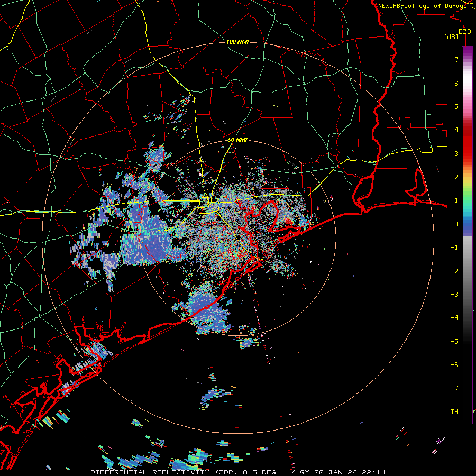The width and height of the screenshot is (476, 476).
Task: Click the -1 dB value on color scale
Action: pyautogui.click(x=454, y=248)
